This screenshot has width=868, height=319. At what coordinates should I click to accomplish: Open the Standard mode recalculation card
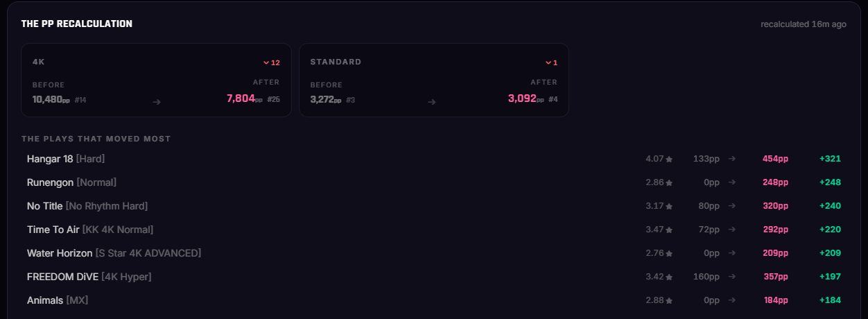click(x=434, y=80)
